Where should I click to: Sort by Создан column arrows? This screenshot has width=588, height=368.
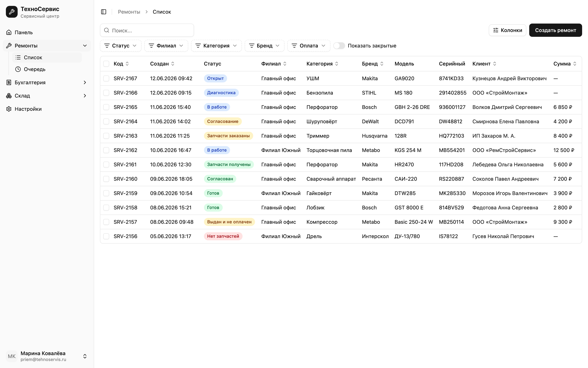point(173,63)
